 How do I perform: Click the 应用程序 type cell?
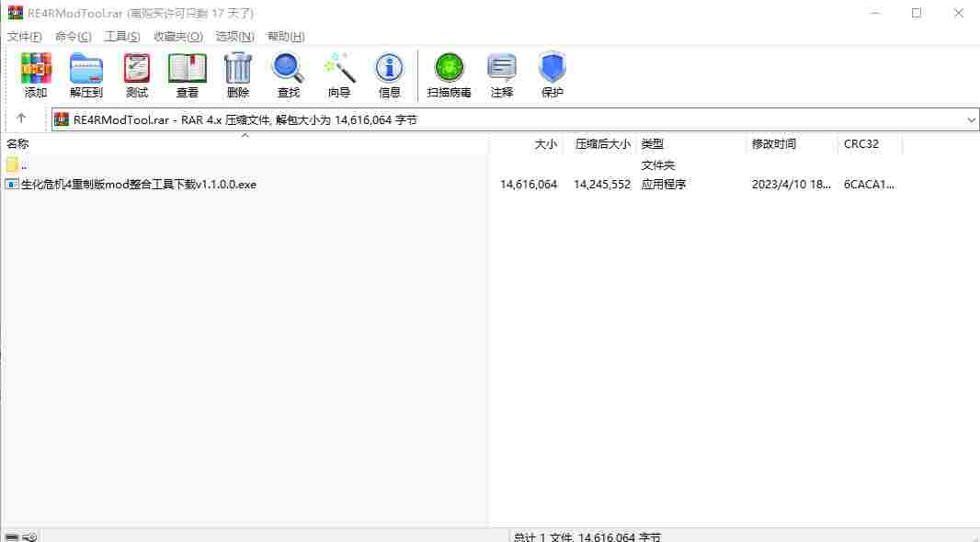[663, 185]
